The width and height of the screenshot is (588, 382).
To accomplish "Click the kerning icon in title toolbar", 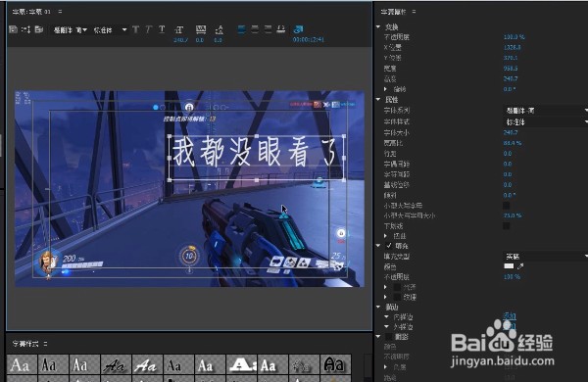I will (201, 29).
